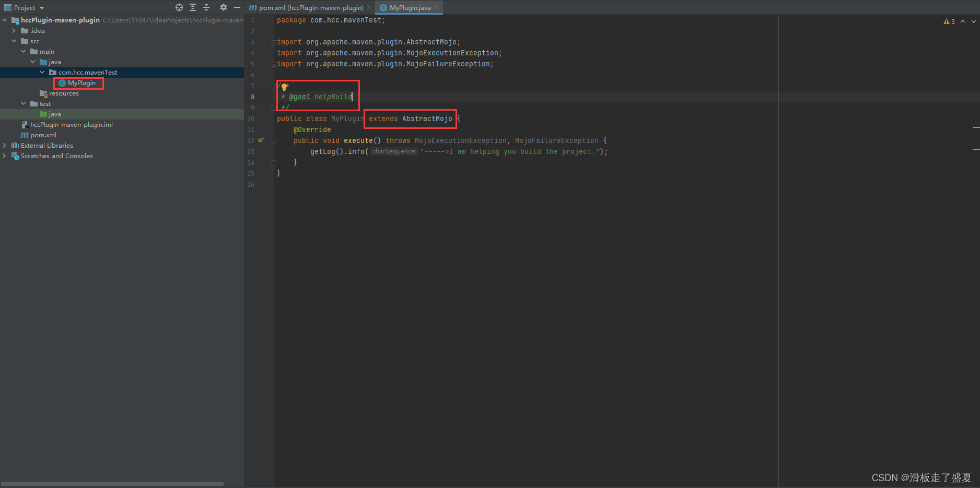
Task: Click the overriding method gutter icon on line 12
Action: pos(261,140)
